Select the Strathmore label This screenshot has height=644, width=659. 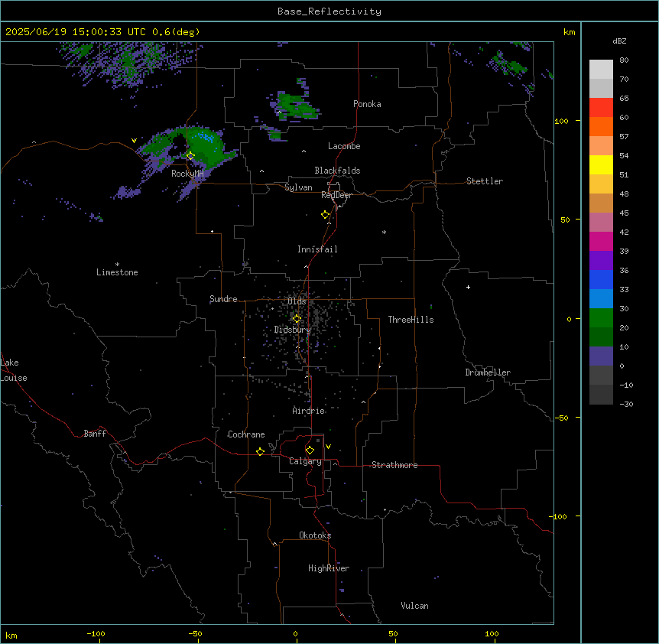pyautogui.click(x=394, y=465)
